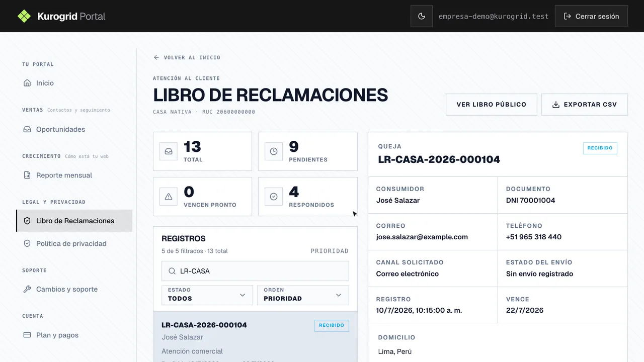644x362 pixels.
Task: Click the magnifier icon in the search field
Action: pyautogui.click(x=172, y=271)
